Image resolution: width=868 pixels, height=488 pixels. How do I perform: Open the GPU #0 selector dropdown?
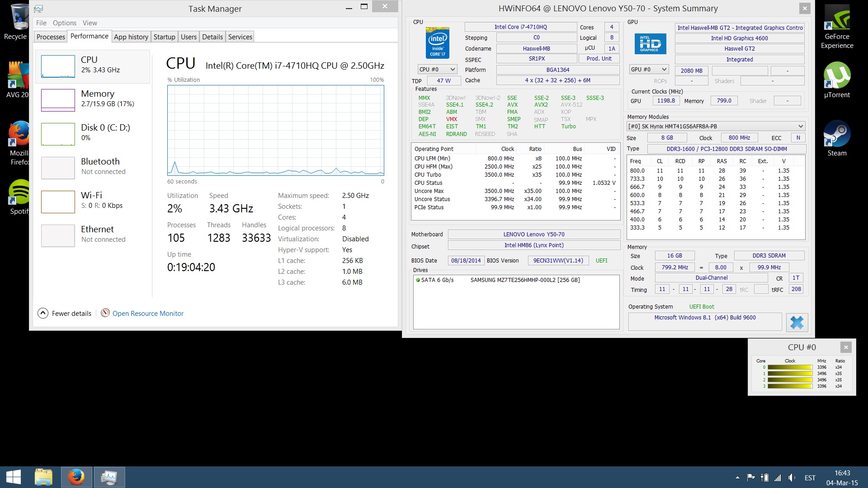tap(649, 69)
